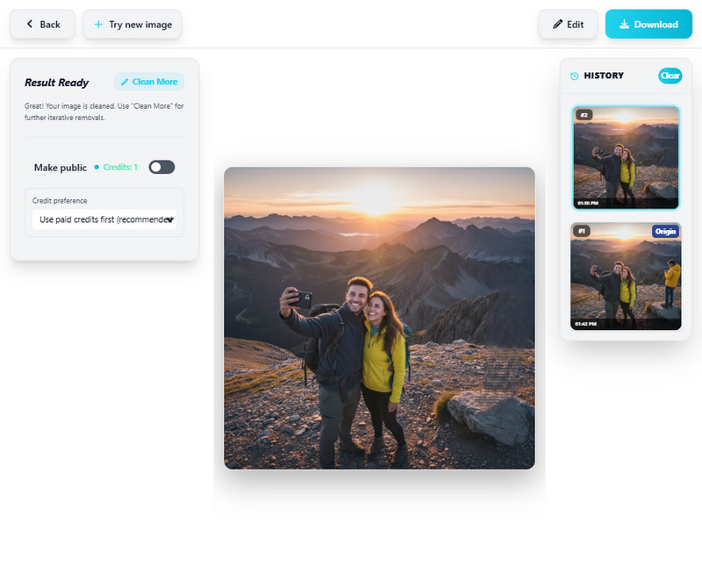Image resolution: width=702 pixels, height=588 pixels.
Task: Click the Origin badge on thumbnail #1
Action: coord(665,232)
